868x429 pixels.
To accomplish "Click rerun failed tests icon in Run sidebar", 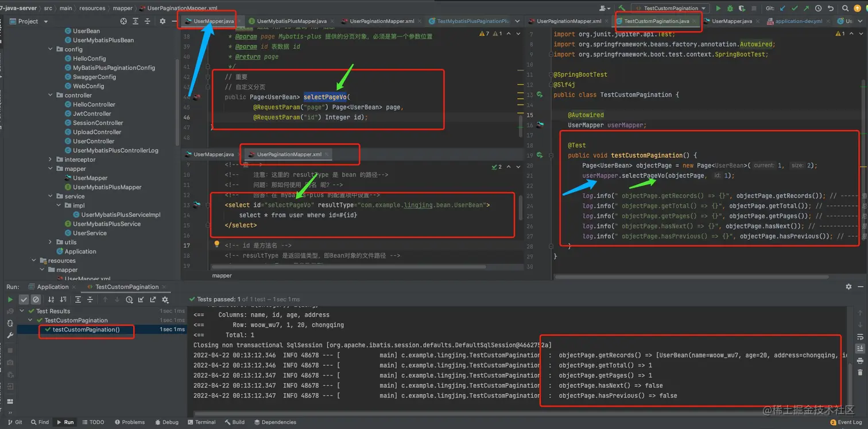I will (x=10, y=311).
